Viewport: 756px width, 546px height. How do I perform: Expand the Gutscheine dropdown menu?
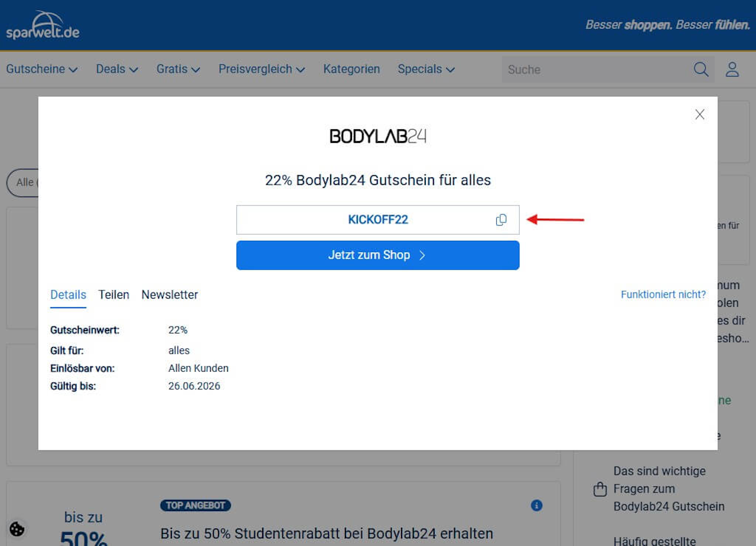(x=42, y=69)
